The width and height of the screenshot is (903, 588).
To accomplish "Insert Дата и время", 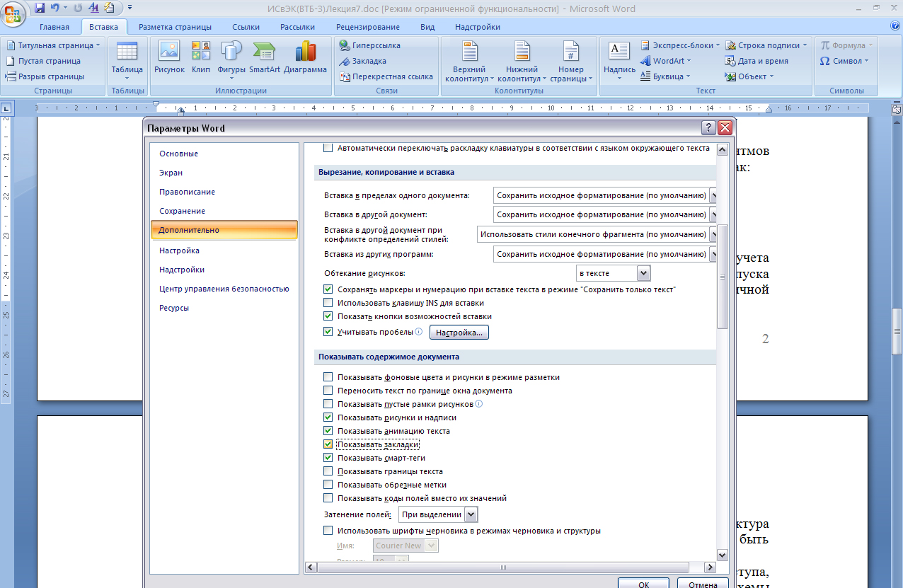I will click(x=757, y=61).
